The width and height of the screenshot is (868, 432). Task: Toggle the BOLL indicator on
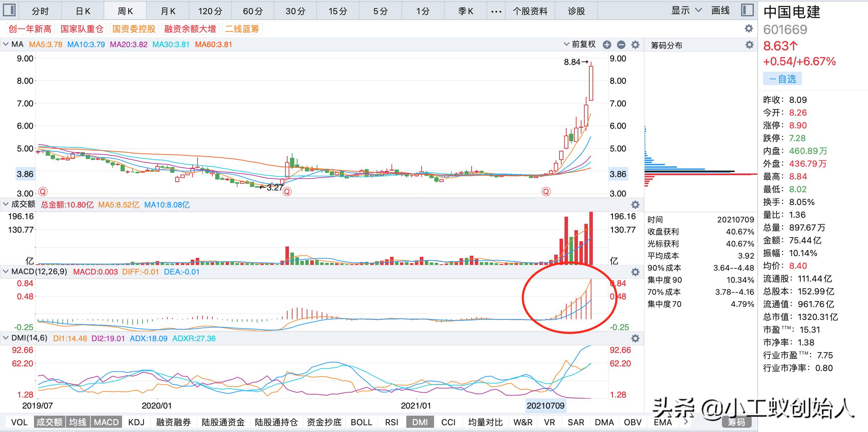click(361, 422)
